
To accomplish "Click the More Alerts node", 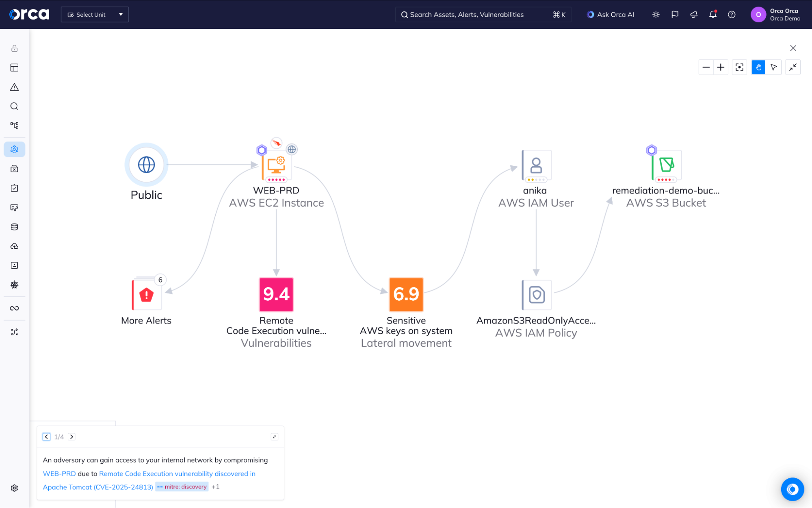I will click(147, 295).
